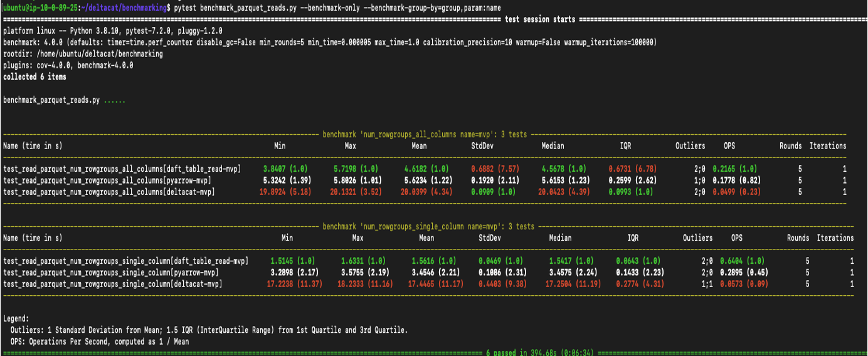This screenshot has height=356, width=868.
Task: Click the Min value '19.8924 (5.18)'
Action: tap(285, 192)
